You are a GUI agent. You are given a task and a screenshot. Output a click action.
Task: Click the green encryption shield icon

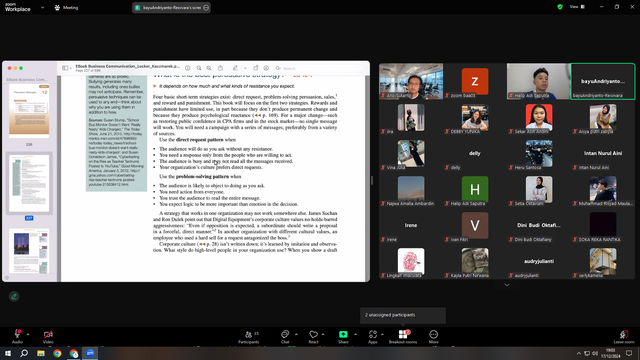coord(560,7)
